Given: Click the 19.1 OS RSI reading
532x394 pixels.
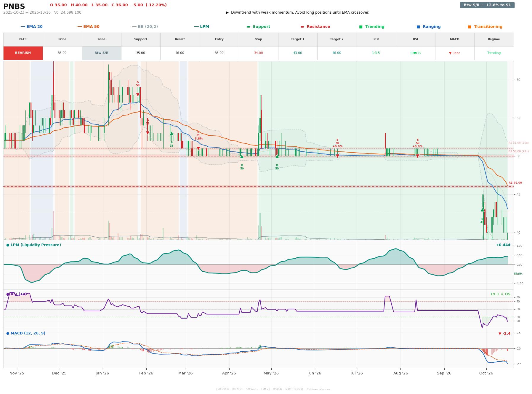Looking at the screenshot, I should (500, 294).
